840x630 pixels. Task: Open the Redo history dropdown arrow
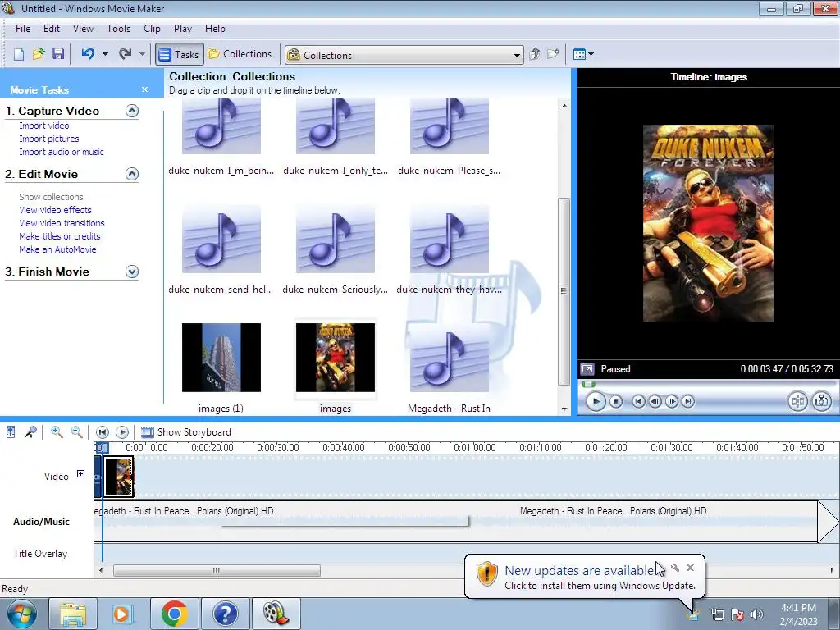[x=142, y=54]
